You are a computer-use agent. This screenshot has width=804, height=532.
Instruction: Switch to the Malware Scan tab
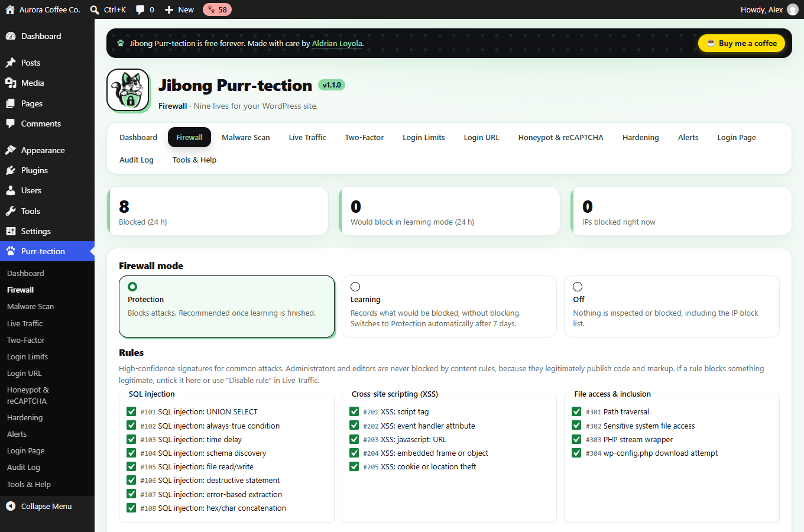tap(246, 137)
